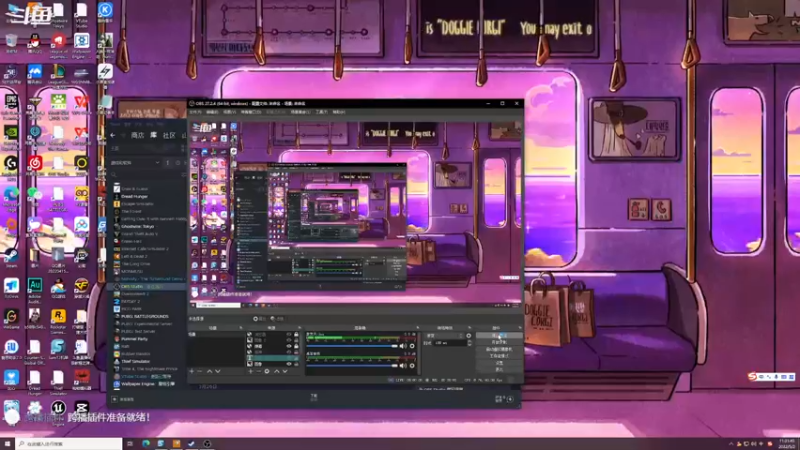Start the Virtual Camera in OBS Controls
The height and width of the screenshot is (450, 800).
click(x=499, y=349)
